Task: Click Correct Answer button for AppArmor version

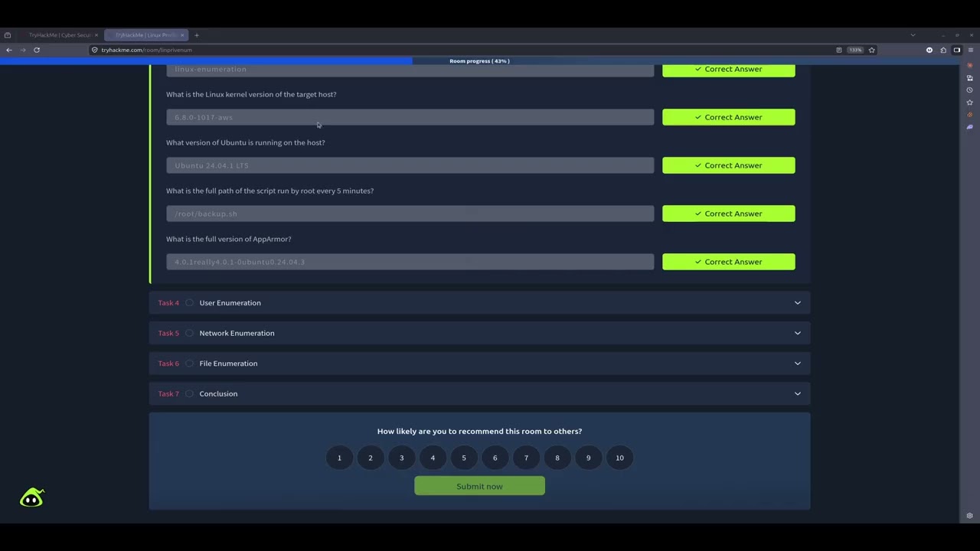Action: point(728,262)
